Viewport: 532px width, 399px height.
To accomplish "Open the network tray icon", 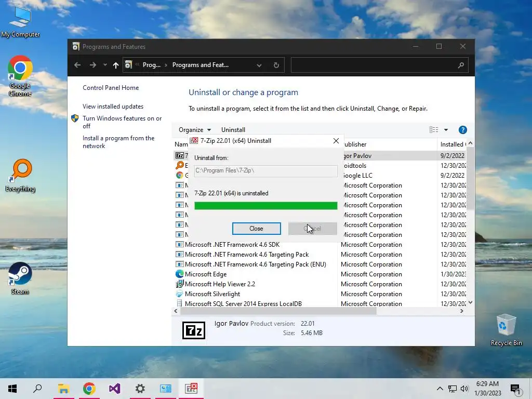I will pyautogui.click(x=453, y=389).
